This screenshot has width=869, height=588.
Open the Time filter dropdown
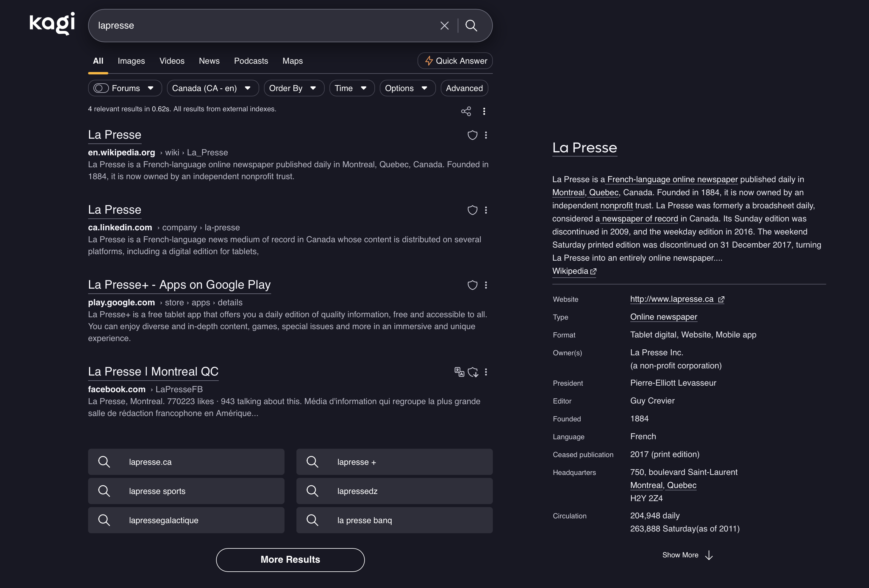(352, 88)
